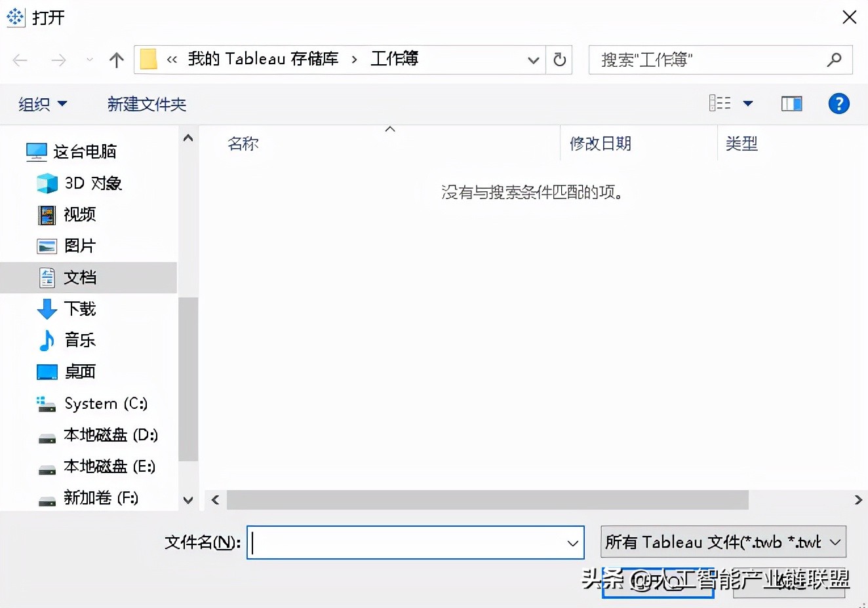Navigate to 我的 Tableau 存储库 breadcrumb
Image resolution: width=868 pixels, height=608 pixels.
[x=262, y=58]
